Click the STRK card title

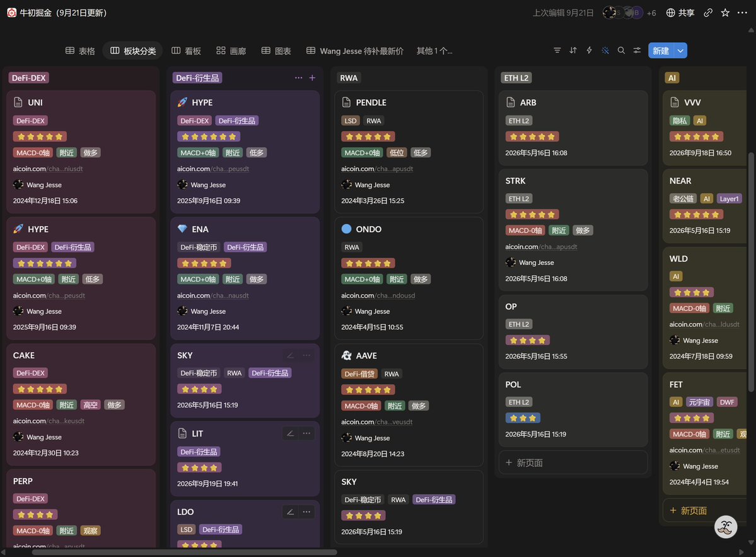pyautogui.click(x=515, y=181)
